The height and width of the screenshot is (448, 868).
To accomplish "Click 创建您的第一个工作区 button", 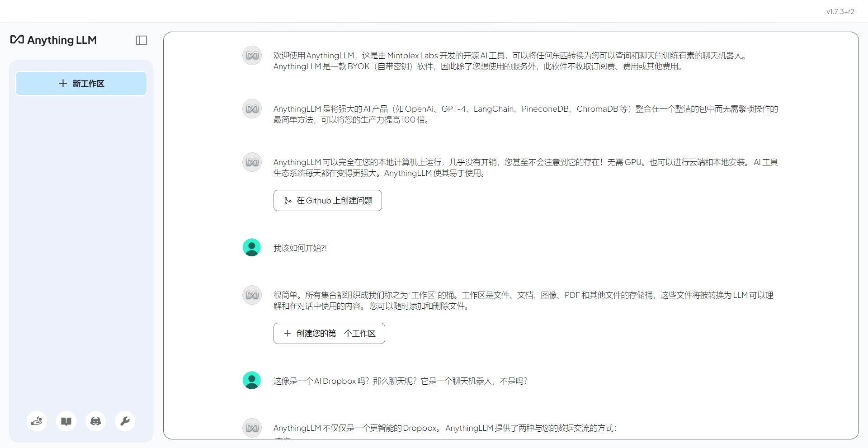I will tap(329, 333).
